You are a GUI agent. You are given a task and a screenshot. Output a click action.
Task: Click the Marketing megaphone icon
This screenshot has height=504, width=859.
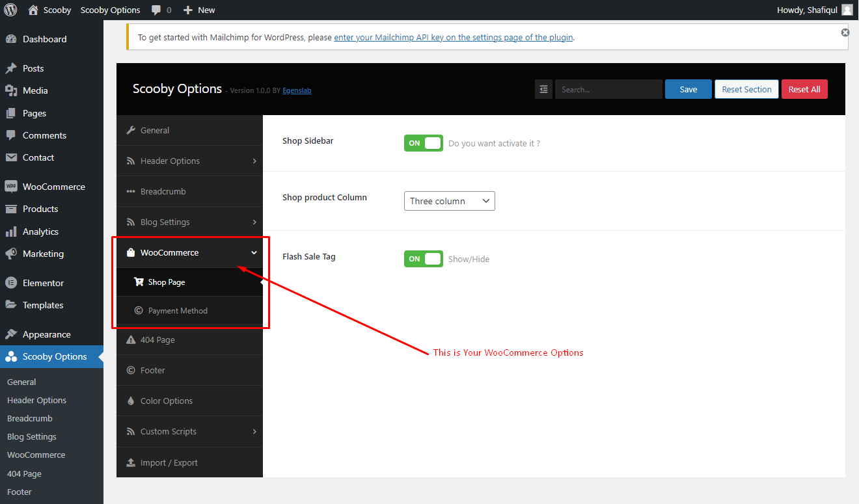pyautogui.click(x=11, y=254)
